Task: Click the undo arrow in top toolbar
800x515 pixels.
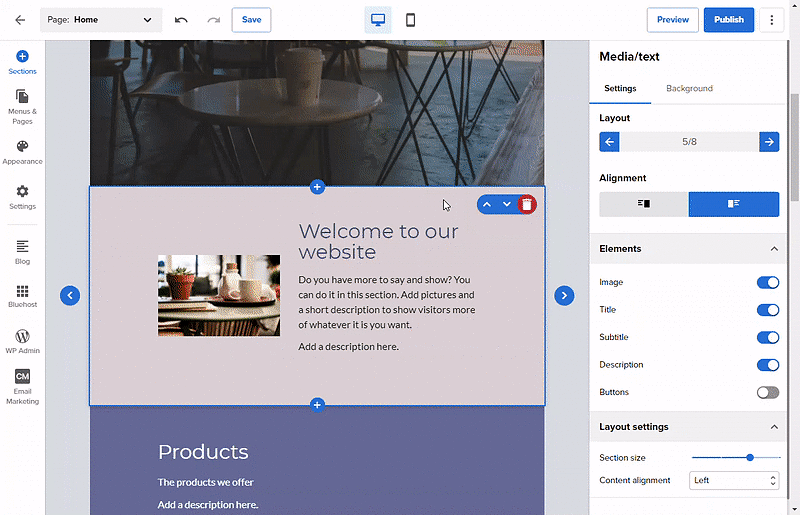Action: point(181,20)
